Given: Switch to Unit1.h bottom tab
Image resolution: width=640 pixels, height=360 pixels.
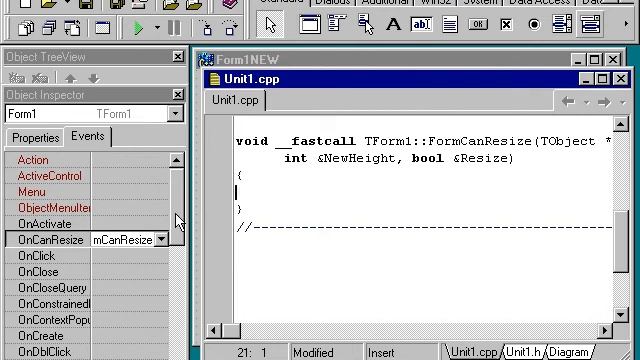Looking at the screenshot, I should pyautogui.click(x=523, y=352).
